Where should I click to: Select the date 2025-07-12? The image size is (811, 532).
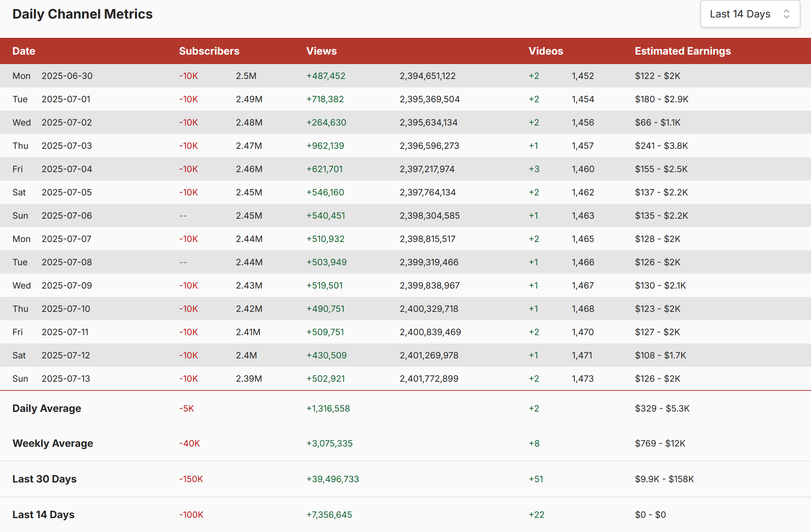click(x=66, y=355)
